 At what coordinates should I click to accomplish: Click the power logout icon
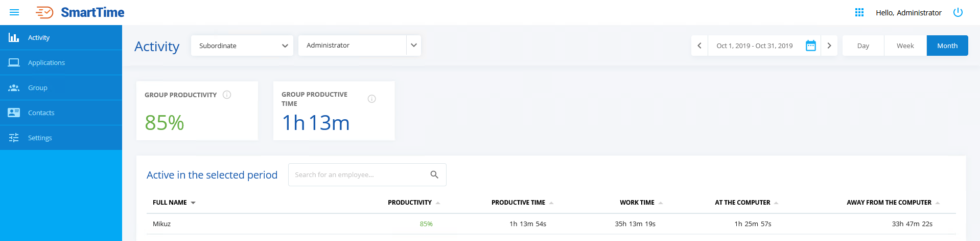tap(958, 12)
